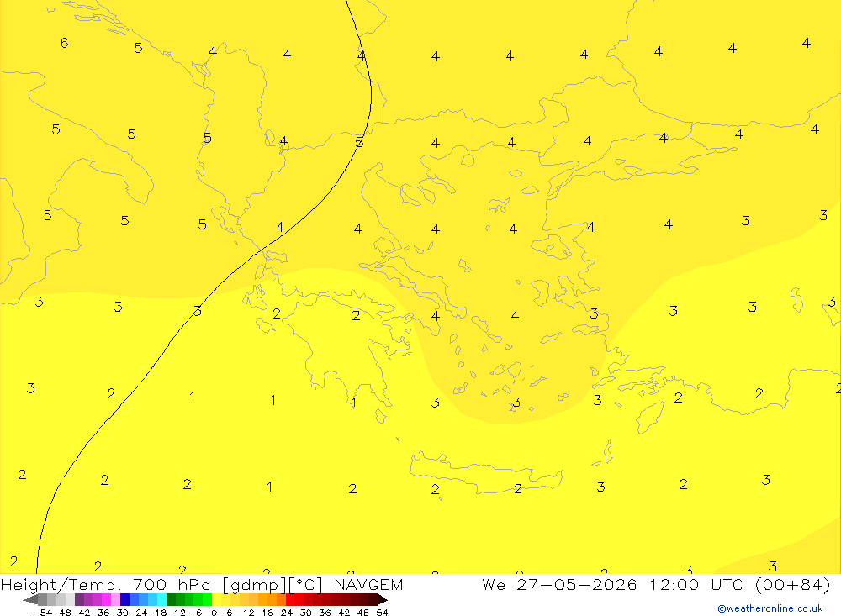Click the 'Height/Temp. 700 hPa' map title

[x=108, y=584]
